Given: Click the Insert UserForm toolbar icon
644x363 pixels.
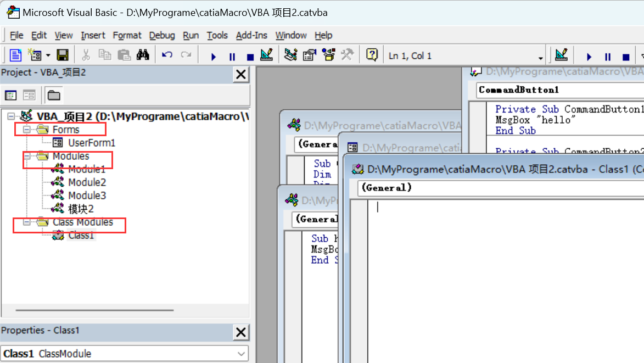Looking at the screenshot, I should click(35, 55).
